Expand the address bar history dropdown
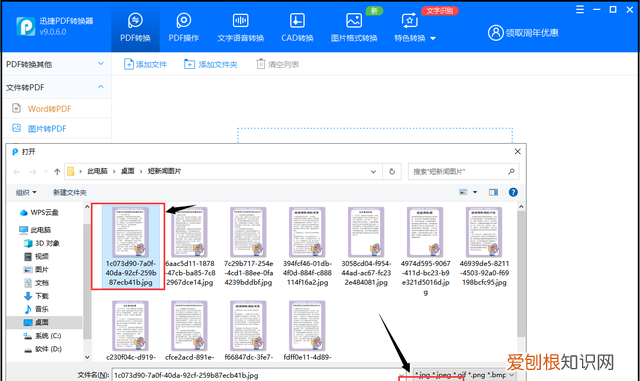This screenshot has width=640, height=381. click(373, 172)
